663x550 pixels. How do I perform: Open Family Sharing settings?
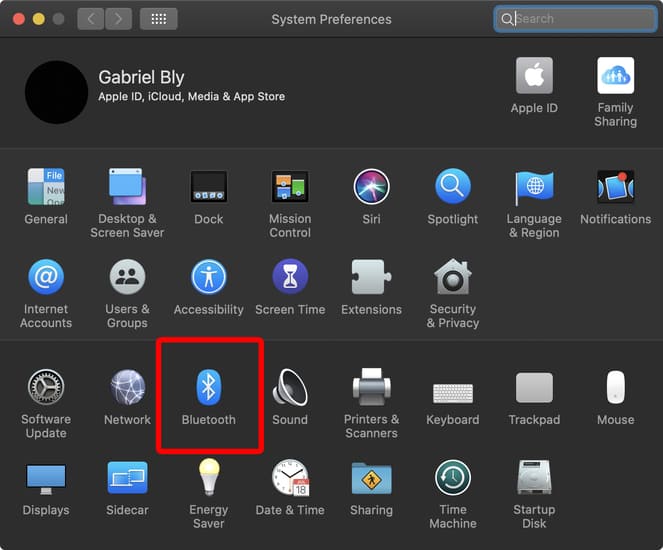pyautogui.click(x=615, y=76)
